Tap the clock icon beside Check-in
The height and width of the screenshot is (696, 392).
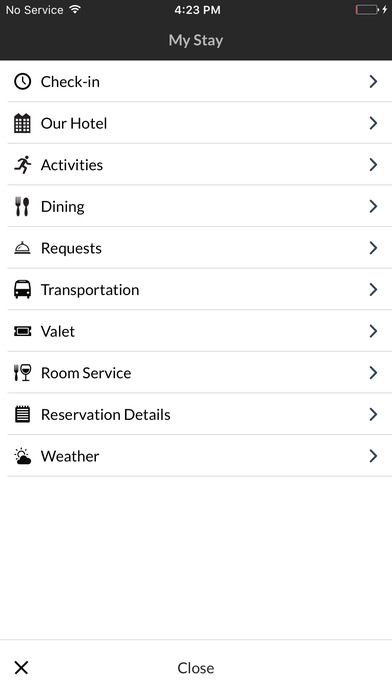(22, 82)
